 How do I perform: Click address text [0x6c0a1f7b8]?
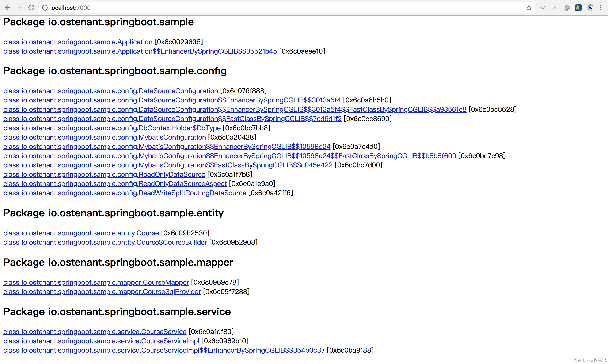(x=230, y=174)
